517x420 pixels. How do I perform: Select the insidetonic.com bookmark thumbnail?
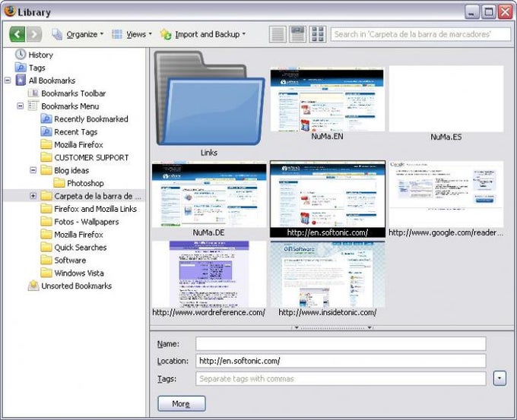327,274
